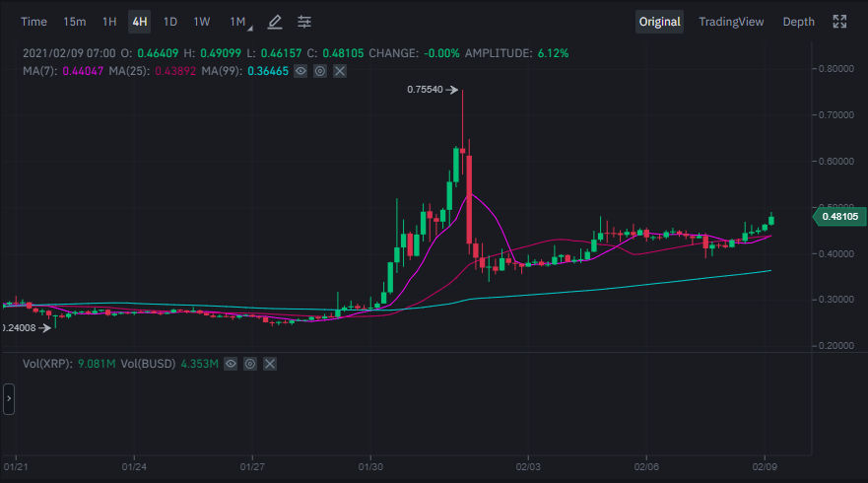Click Vol(XRP) value 9.081M

click(x=97, y=364)
